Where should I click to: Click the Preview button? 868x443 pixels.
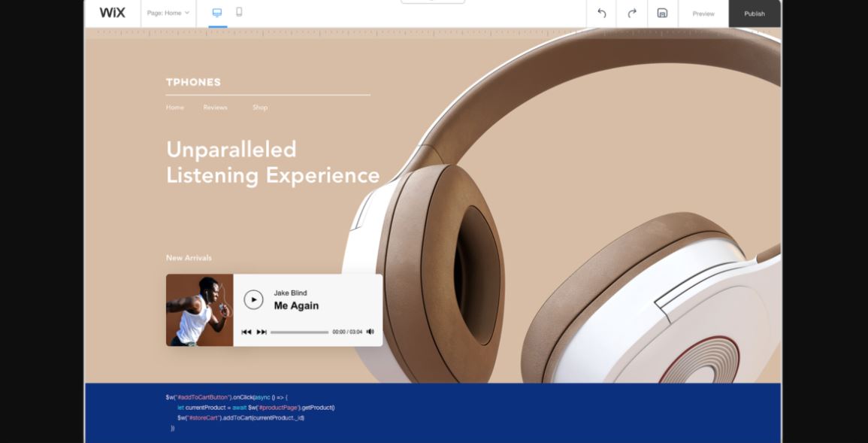[x=703, y=14]
